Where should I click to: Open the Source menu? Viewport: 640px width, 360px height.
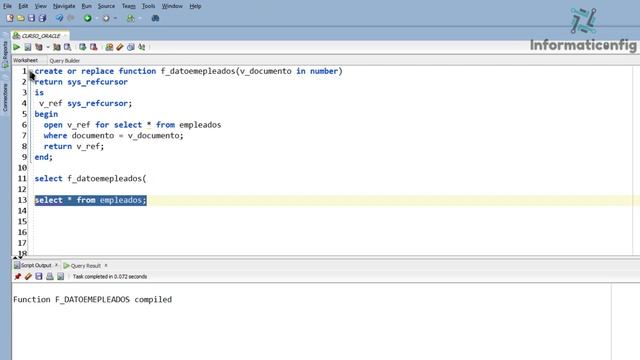[x=106, y=6]
